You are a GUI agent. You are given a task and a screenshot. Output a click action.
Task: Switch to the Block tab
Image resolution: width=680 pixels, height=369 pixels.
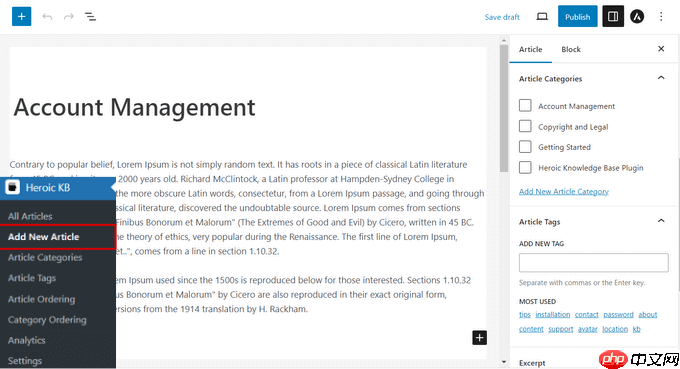pyautogui.click(x=571, y=49)
